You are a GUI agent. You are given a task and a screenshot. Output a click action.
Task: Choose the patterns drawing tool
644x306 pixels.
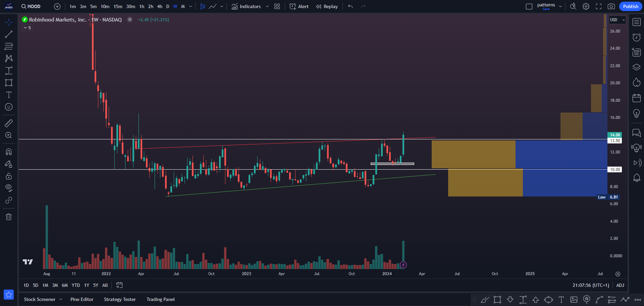click(x=9, y=58)
